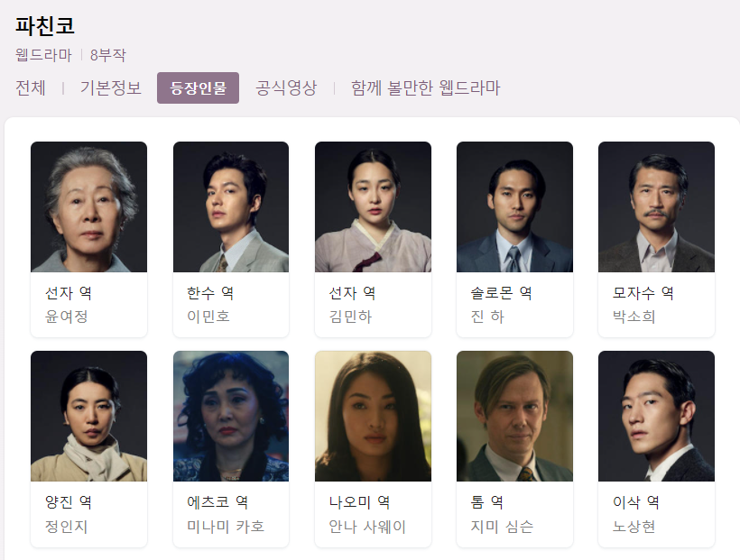Open the 솔로몬 역 portrait thumbnail
This screenshot has height=560, width=740.
pos(514,207)
